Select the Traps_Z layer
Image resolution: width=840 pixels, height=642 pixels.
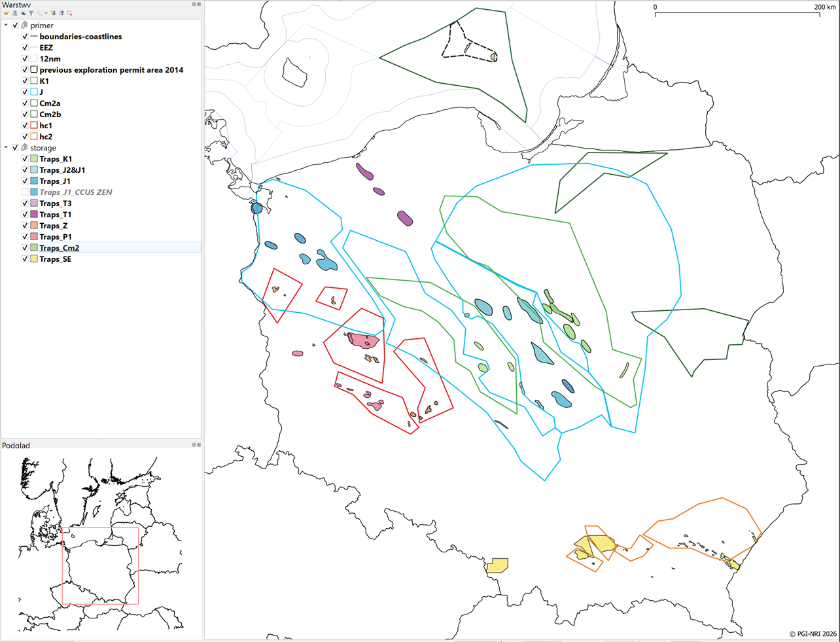pyautogui.click(x=54, y=226)
